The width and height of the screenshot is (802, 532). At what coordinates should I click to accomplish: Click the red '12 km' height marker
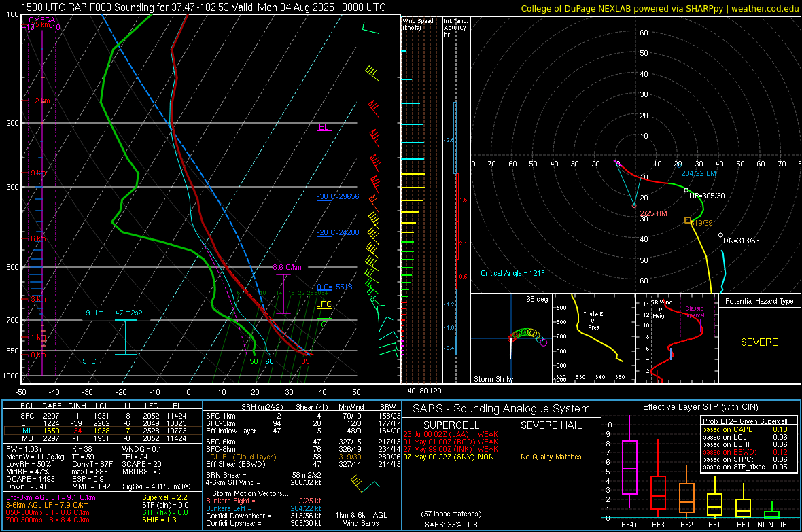pyautogui.click(x=40, y=101)
